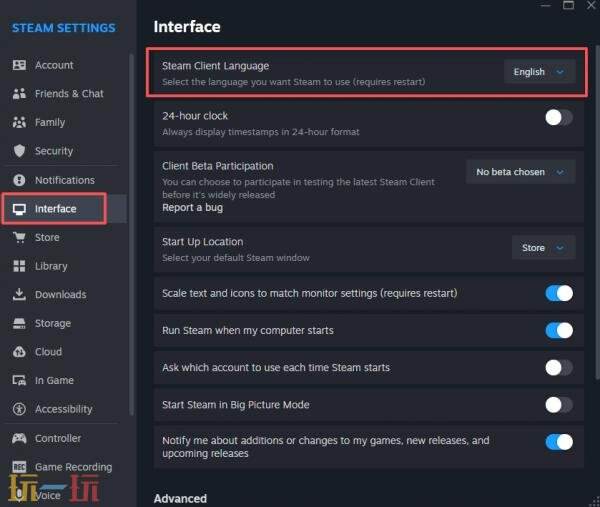600x507 pixels.
Task: Maximize the Steam settings window
Action: (x=568, y=5)
